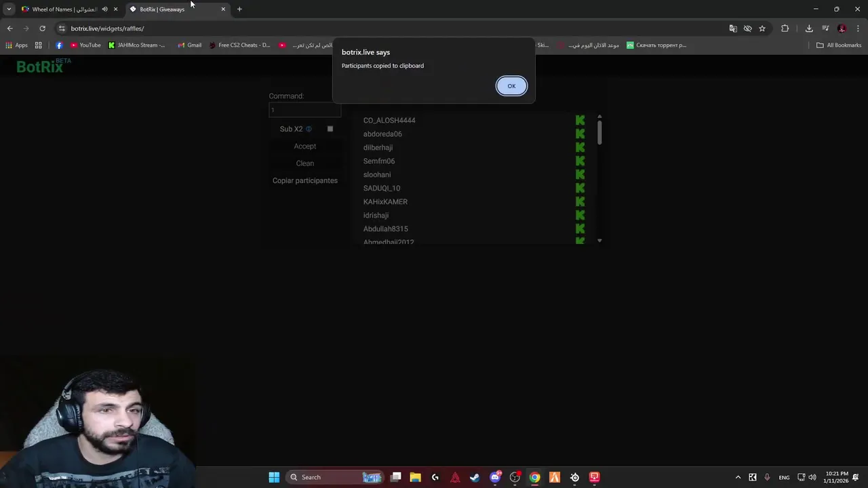
Task: Open Facebook bookmark icon
Action: point(59,45)
